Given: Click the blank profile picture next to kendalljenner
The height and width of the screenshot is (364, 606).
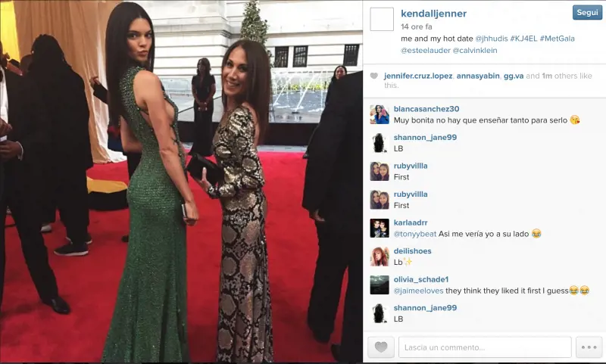Looking at the screenshot, I should [382, 19].
